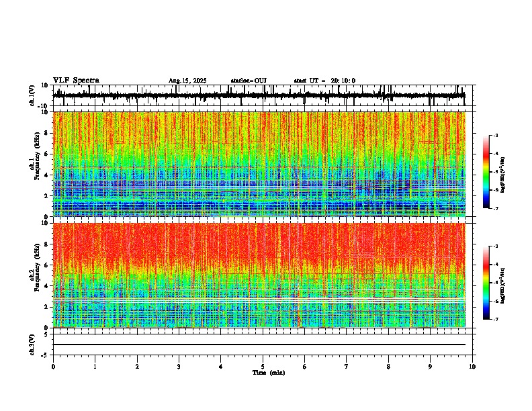Click time axis tick label "2"

[137, 367]
